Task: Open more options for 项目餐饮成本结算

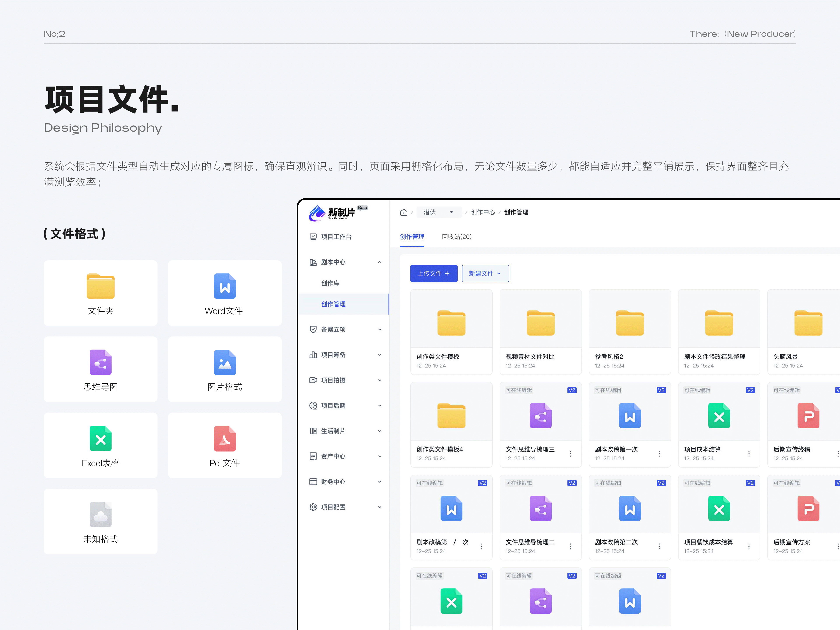Action: tap(749, 546)
